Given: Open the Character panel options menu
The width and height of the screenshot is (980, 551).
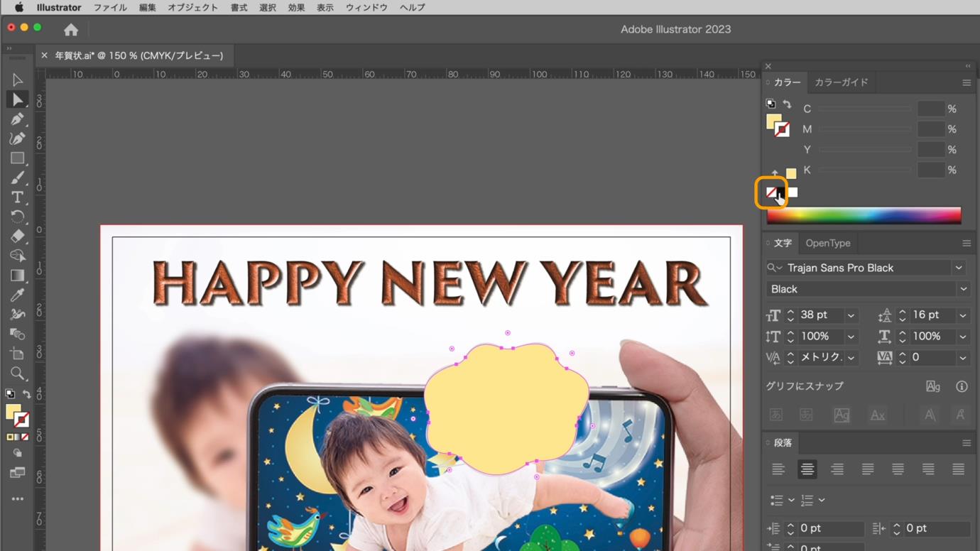Looking at the screenshot, I should pos(967,244).
